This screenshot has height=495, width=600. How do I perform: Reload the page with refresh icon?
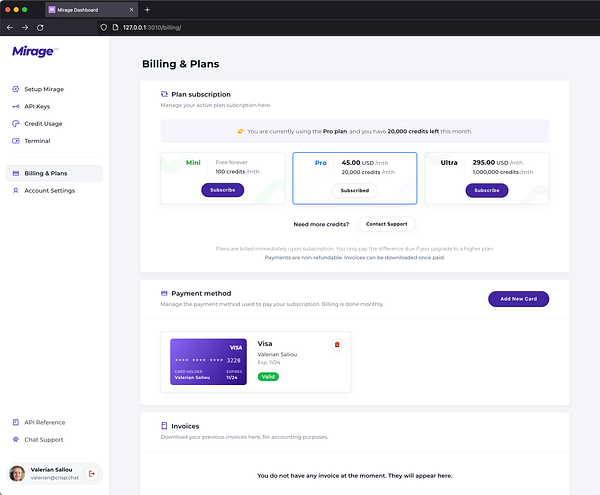click(x=40, y=28)
